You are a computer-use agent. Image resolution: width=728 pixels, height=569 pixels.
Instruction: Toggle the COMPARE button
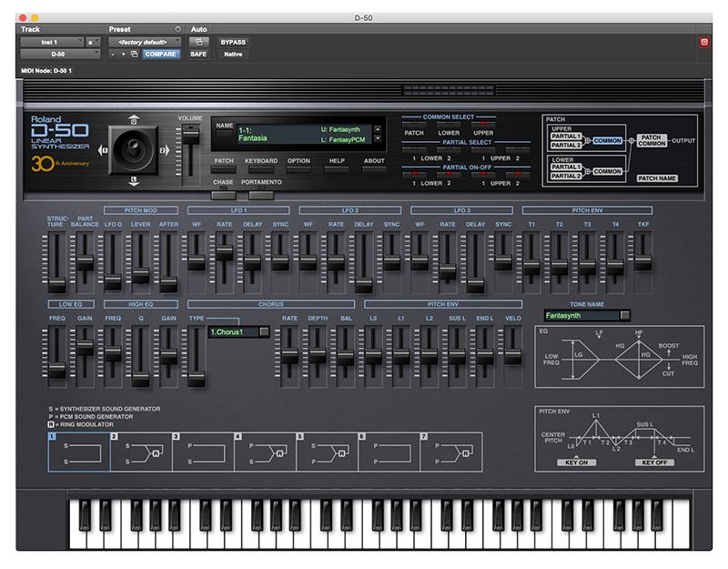[x=160, y=55]
